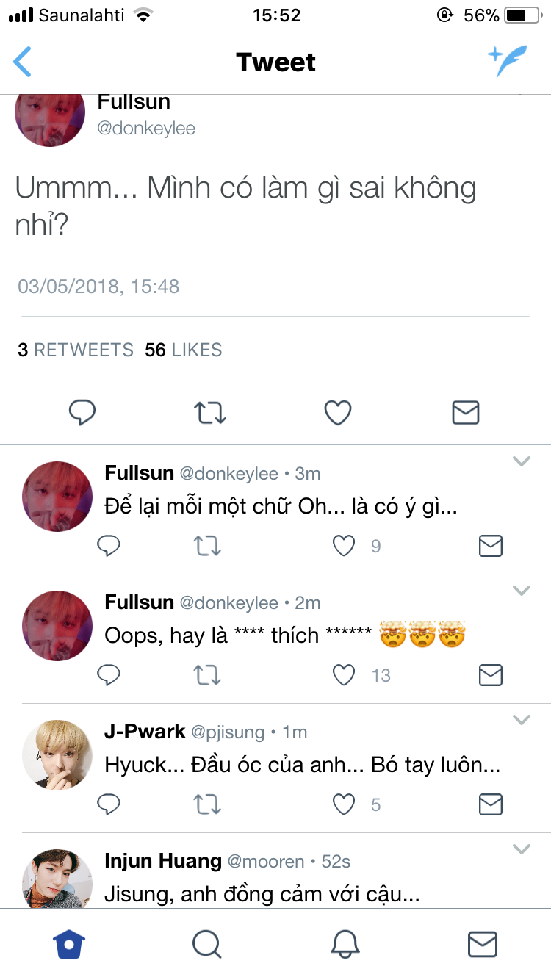The height and width of the screenshot is (980, 551).
Task: Open chevron menu on Injun Huang's reply
Action: [521, 849]
